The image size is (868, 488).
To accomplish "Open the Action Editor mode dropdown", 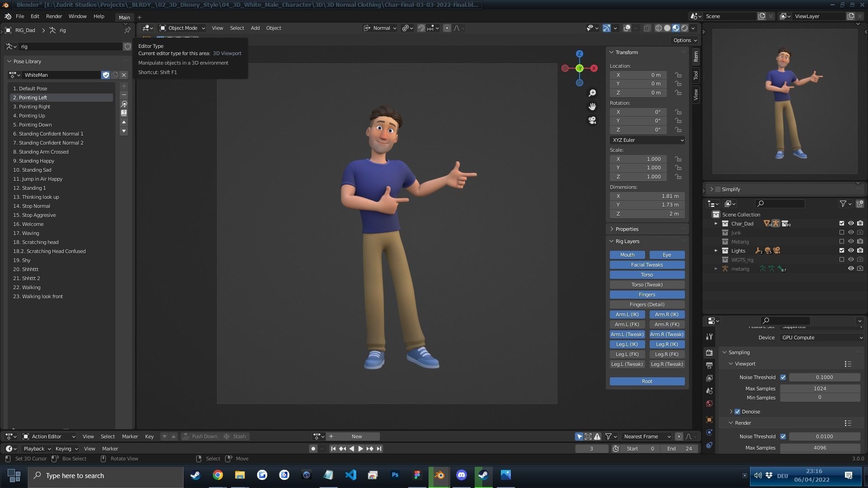I will (x=49, y=436).
